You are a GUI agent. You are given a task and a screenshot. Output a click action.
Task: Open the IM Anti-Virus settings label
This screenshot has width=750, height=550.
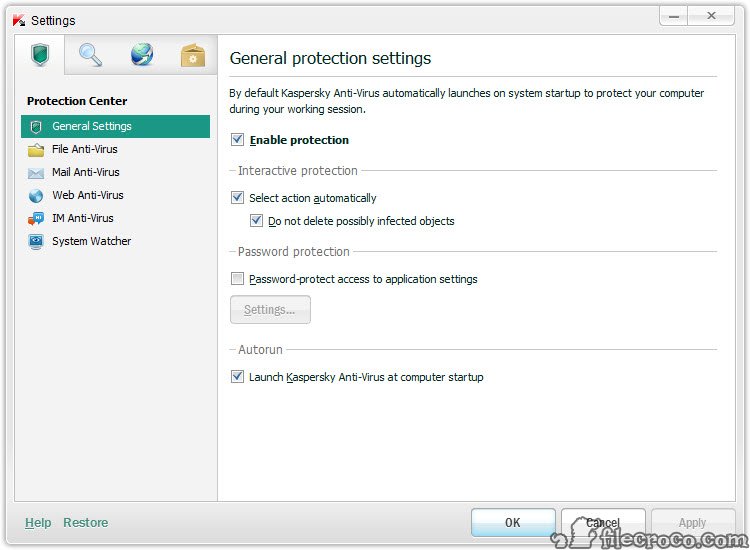[83, 218]
